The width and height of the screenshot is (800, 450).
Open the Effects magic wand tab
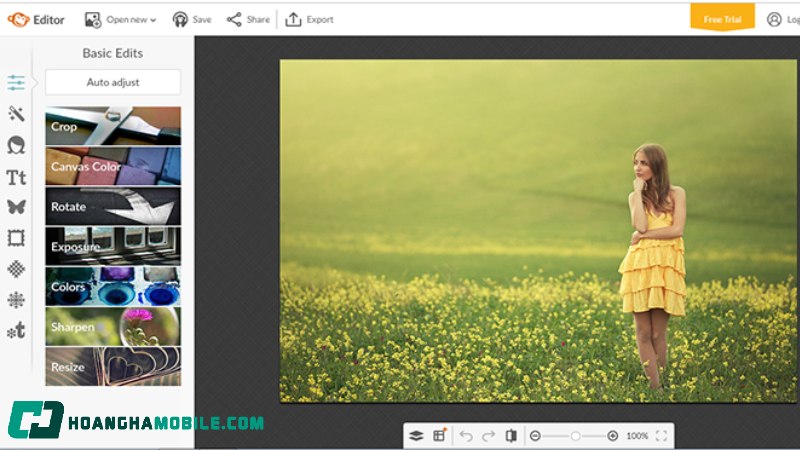click(16, 113)
